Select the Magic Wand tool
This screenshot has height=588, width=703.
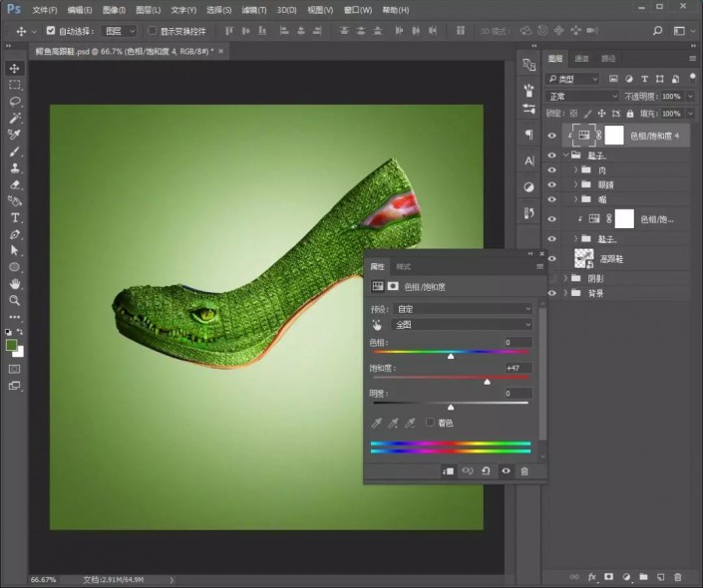tap(14, 118)
